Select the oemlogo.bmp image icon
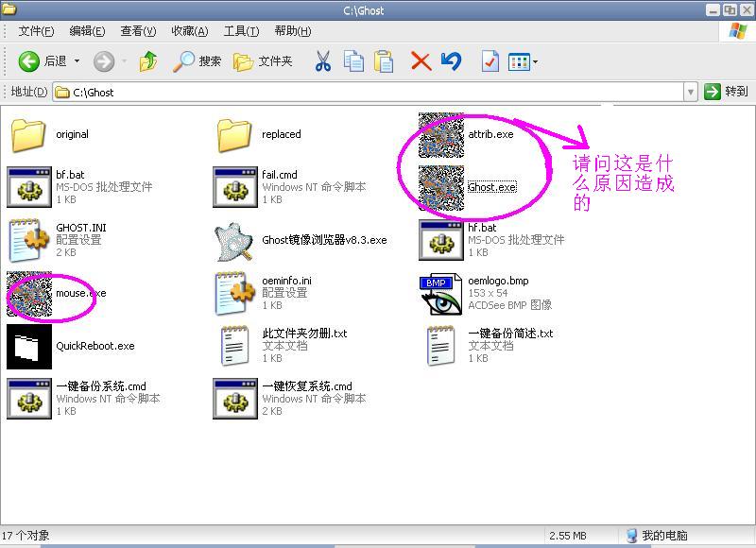 pyautogui.click(x=441, y=294)
